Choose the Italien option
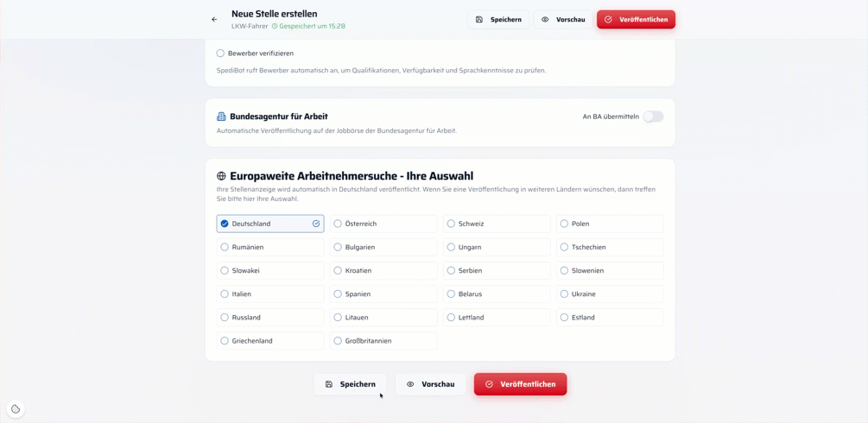 tap(270, 294)
